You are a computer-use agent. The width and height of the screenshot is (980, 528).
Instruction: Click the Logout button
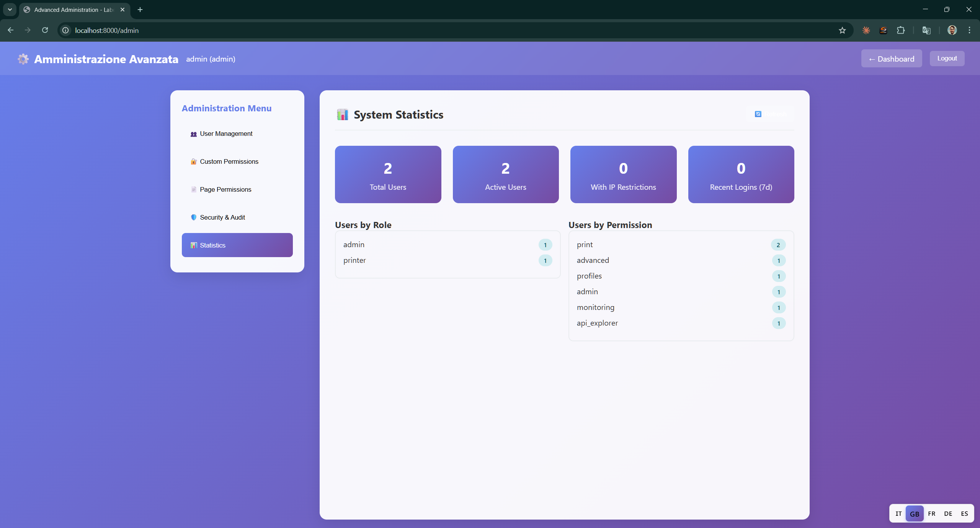point(947,59)
